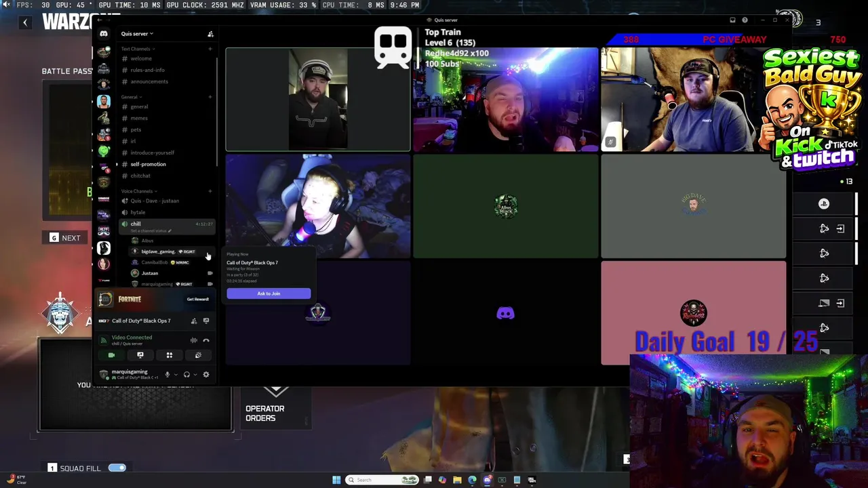Join the Quis - Dave - justaan voice channel
Viewport: 868px width, 488px height.
(166, 201)
